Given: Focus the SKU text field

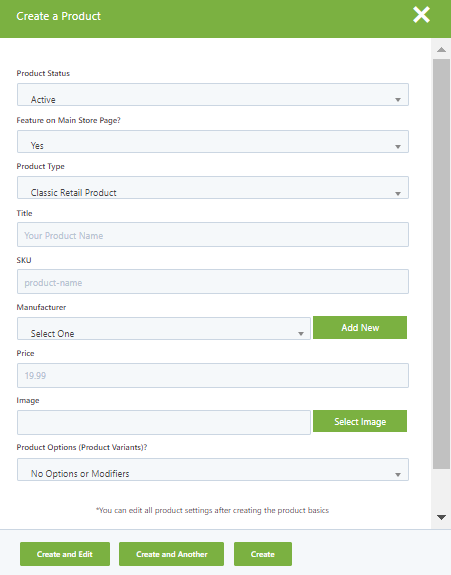Looking at the screenshot, I should (213, 282).
